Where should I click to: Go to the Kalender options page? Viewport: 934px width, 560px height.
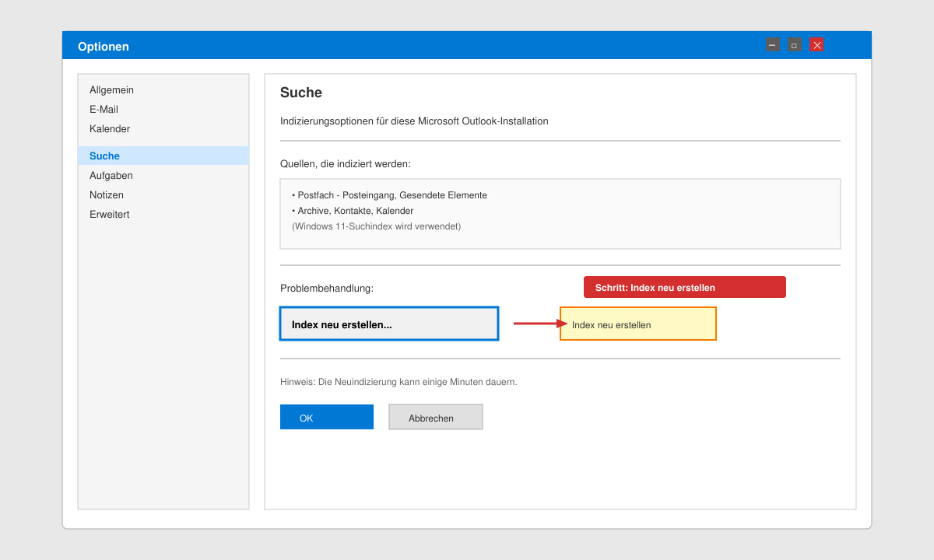(163, 129)
